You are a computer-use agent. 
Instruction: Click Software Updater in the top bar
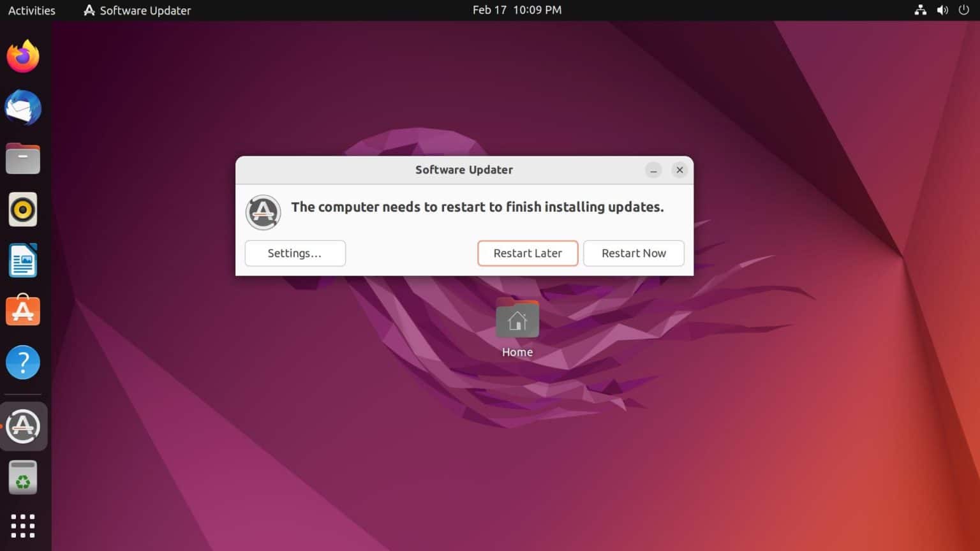pyautogui.click(x=137, y=10)
